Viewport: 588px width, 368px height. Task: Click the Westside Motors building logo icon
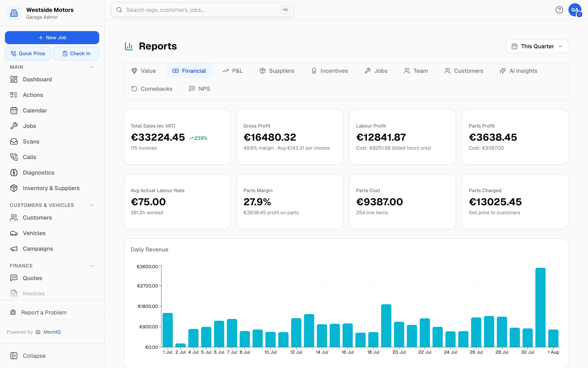pyautogui.click(x=14, y=13)
